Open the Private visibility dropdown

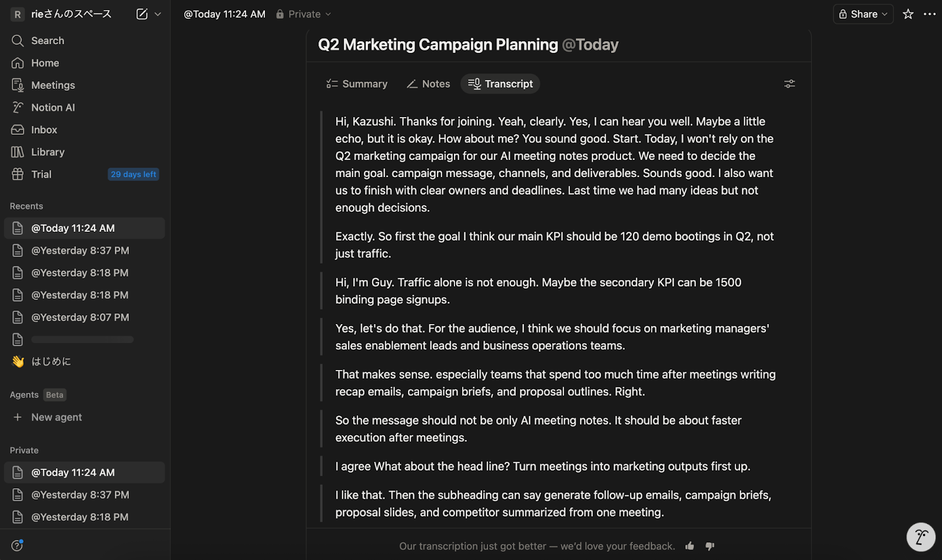pyautogui.click(x=304, y=14)
